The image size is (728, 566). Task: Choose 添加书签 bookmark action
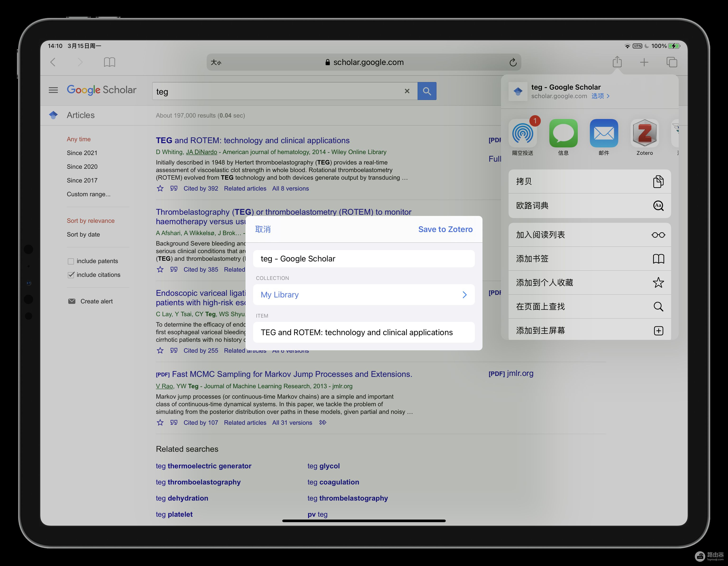589,259
